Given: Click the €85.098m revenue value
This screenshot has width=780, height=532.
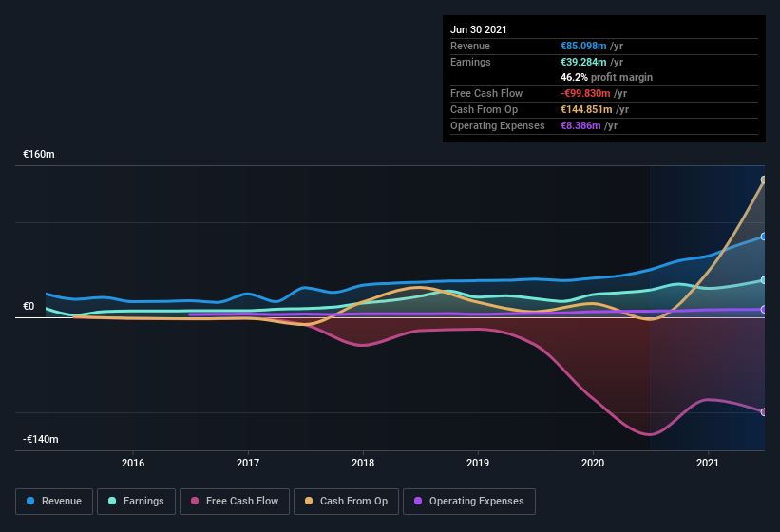Looking at the screenshot, I should point(583,46).
